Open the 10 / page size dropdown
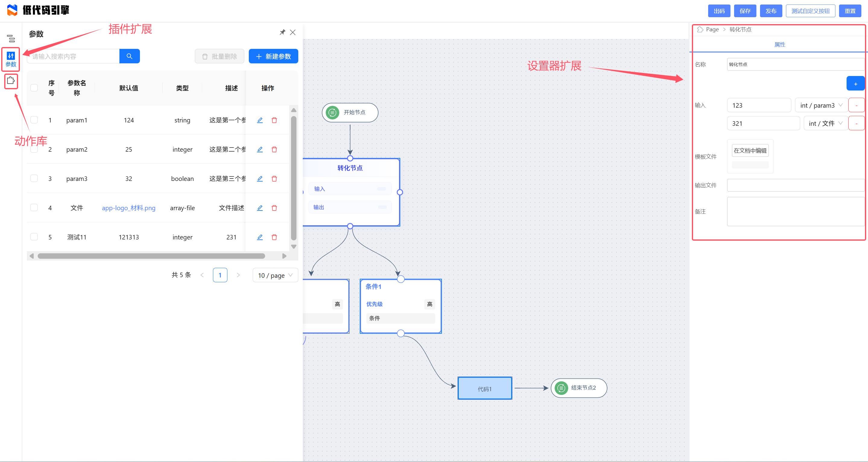Screen dimensions: 868x462 [275, 275]
